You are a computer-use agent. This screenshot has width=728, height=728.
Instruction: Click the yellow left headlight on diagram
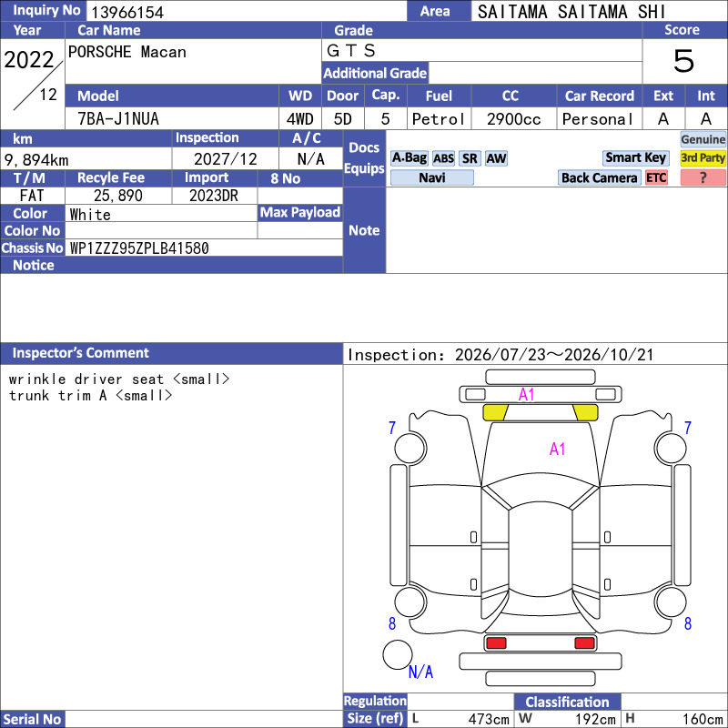click(x=495, y=412)
